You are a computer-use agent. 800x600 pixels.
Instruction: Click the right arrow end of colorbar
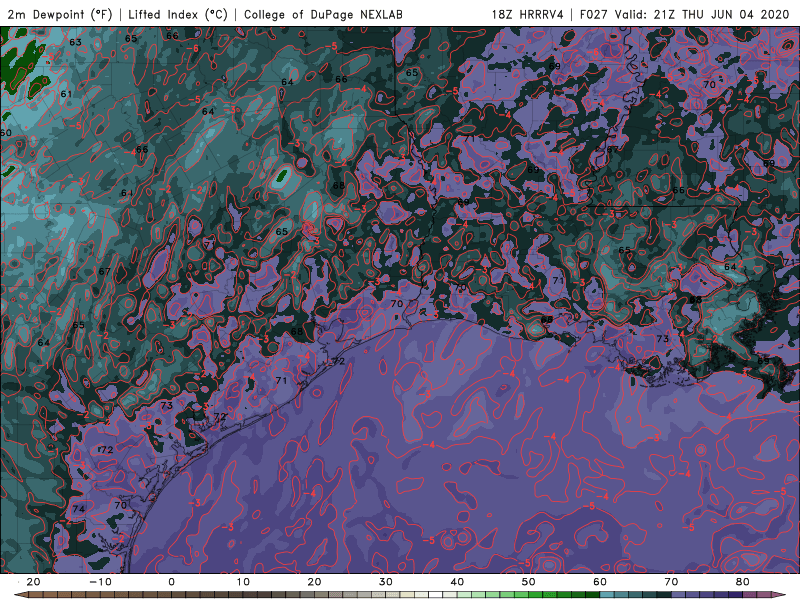pos(779,594)
